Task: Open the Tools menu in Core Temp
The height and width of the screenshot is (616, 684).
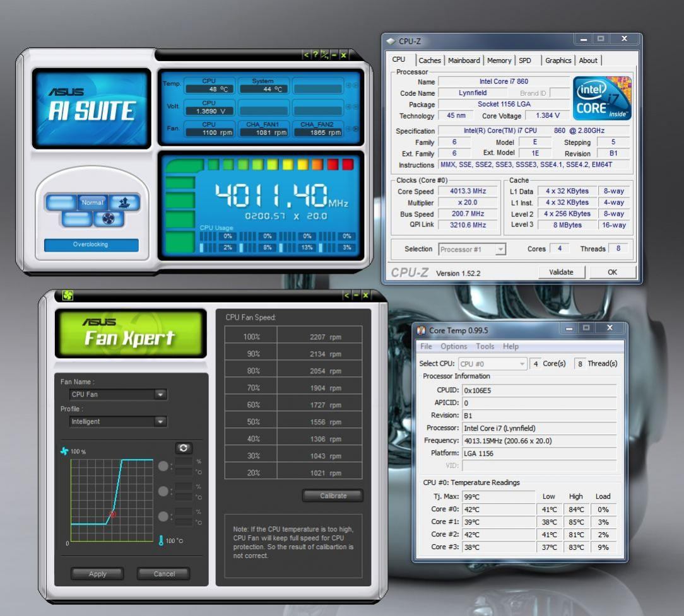Action: [485, 346]
